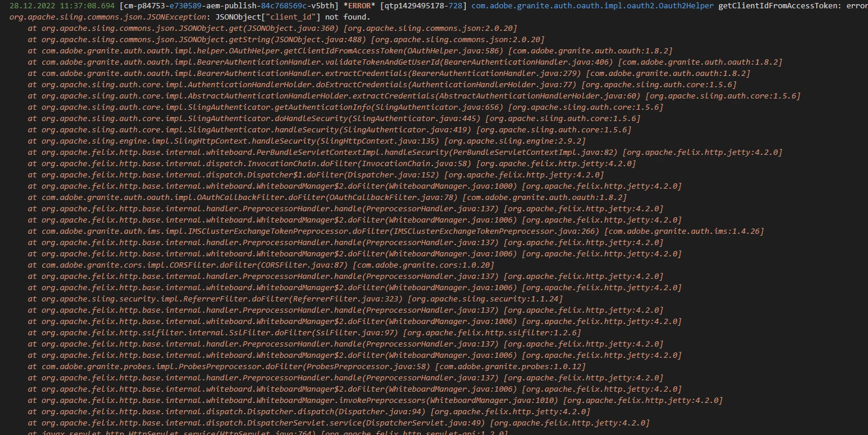Select the SlingAuthenticator.doHandleSecurity stack frame

(x=334, y=119)
